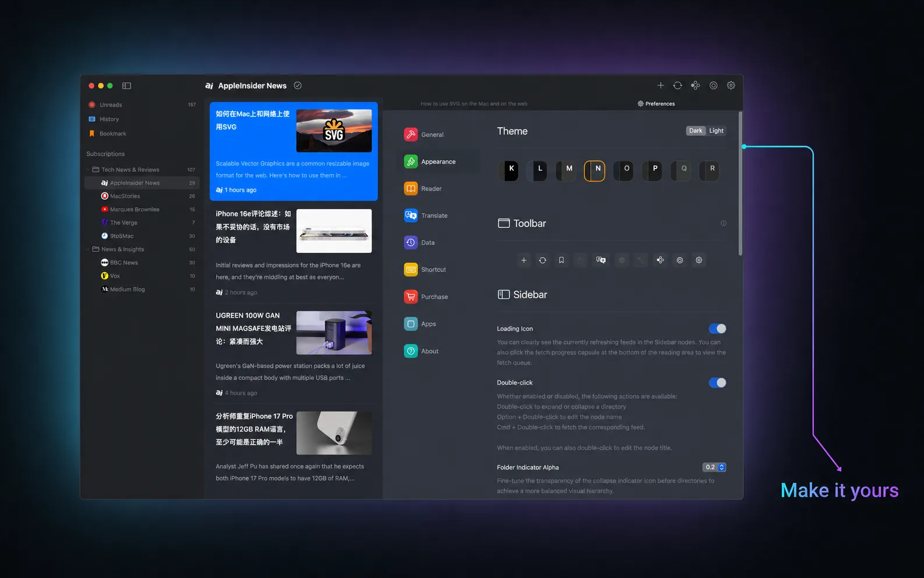
Task: Add a new feed with the window toolbar plus
Action: click(x=661, y=86)
